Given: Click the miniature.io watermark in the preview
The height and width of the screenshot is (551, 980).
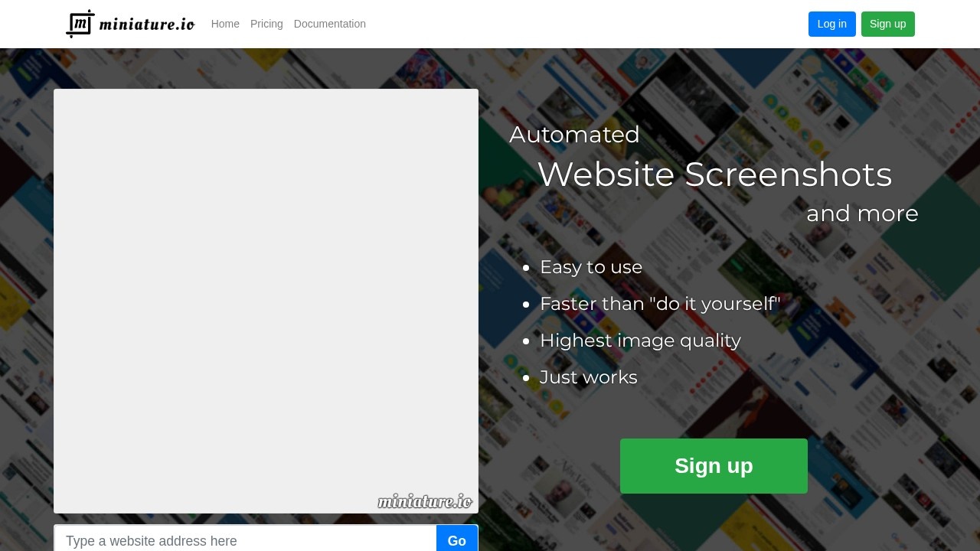Looking at the screenshot, I should [424, 501].
